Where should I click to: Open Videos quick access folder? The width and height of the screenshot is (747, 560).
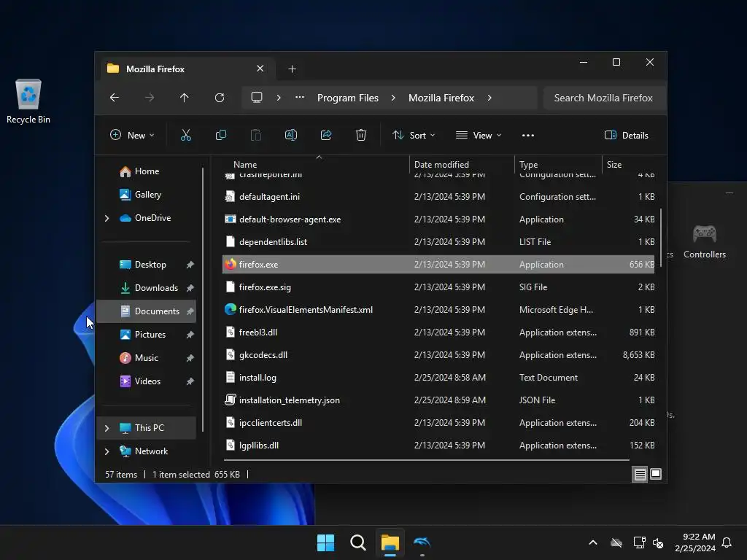[147, 381]
